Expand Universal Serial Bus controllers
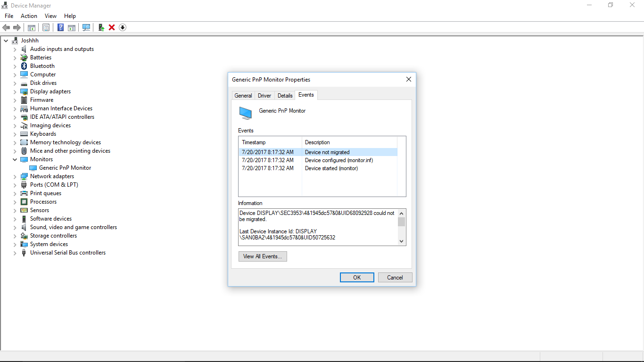 14,252
